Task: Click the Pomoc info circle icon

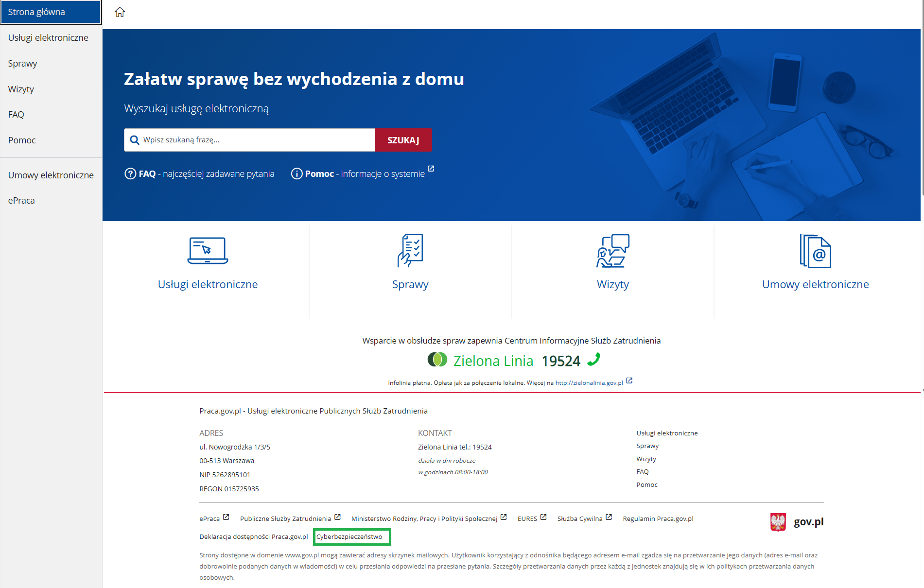Action: click(296, 173)
